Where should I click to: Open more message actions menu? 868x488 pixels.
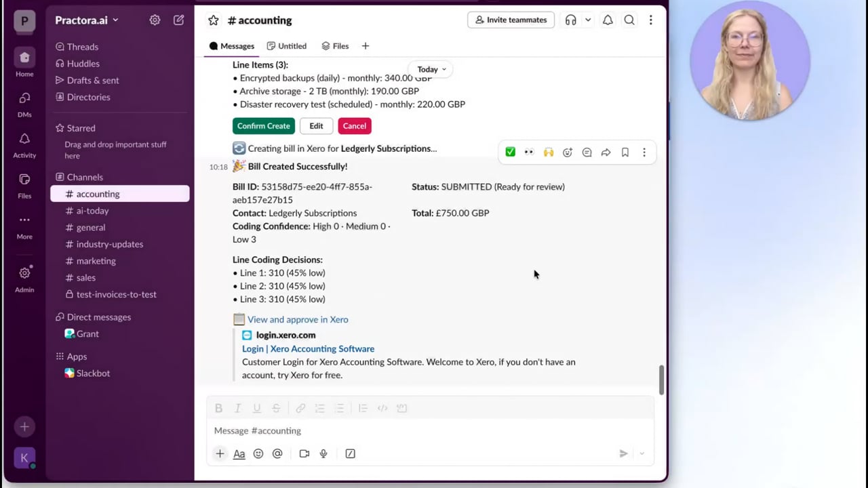click(x=644, y=152)
